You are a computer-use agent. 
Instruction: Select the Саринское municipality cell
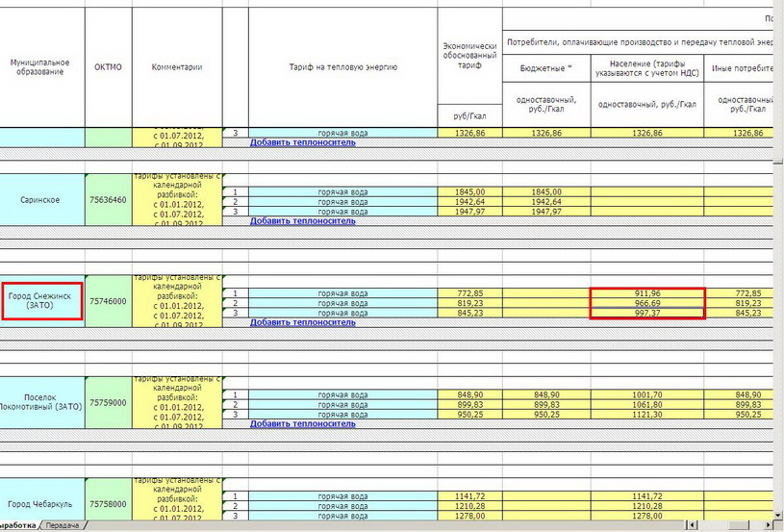(42, 200)
